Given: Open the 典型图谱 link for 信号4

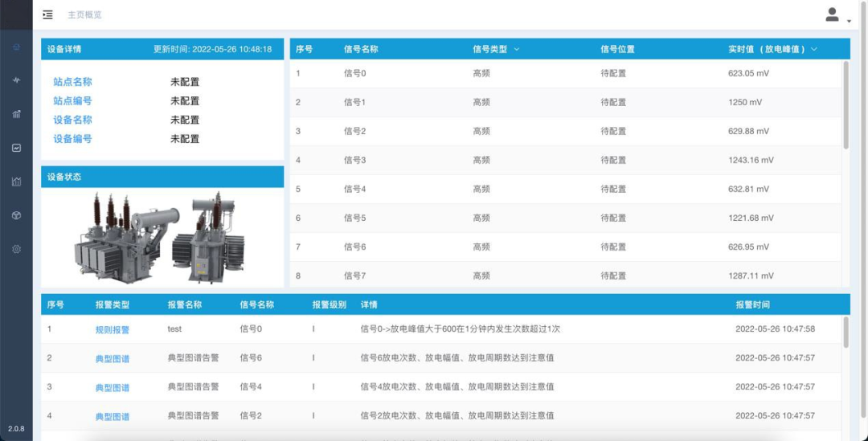Looking at the screenshot, I should pos(113,387).
